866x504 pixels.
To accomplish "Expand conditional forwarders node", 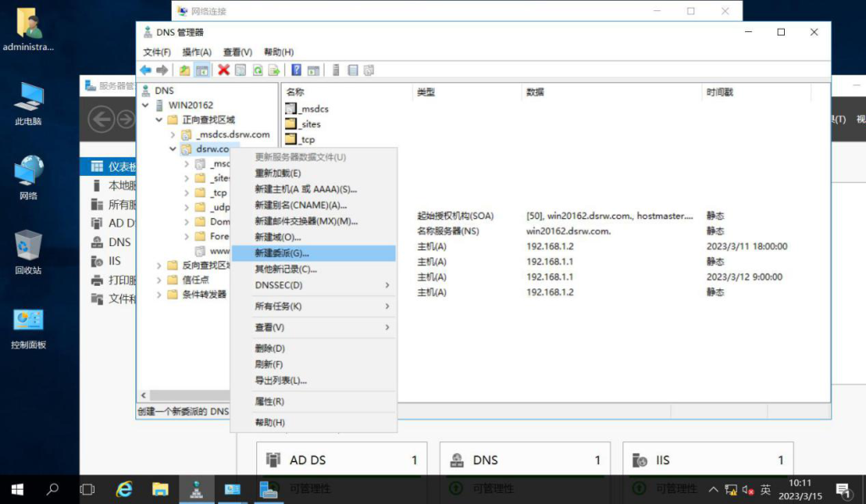I will pos(159,294).
